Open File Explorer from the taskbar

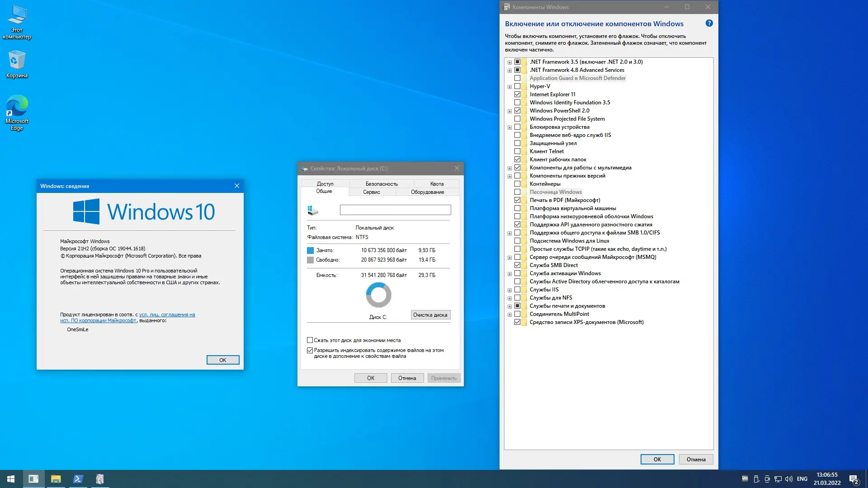pyautogui.click(x=56, y=479)
